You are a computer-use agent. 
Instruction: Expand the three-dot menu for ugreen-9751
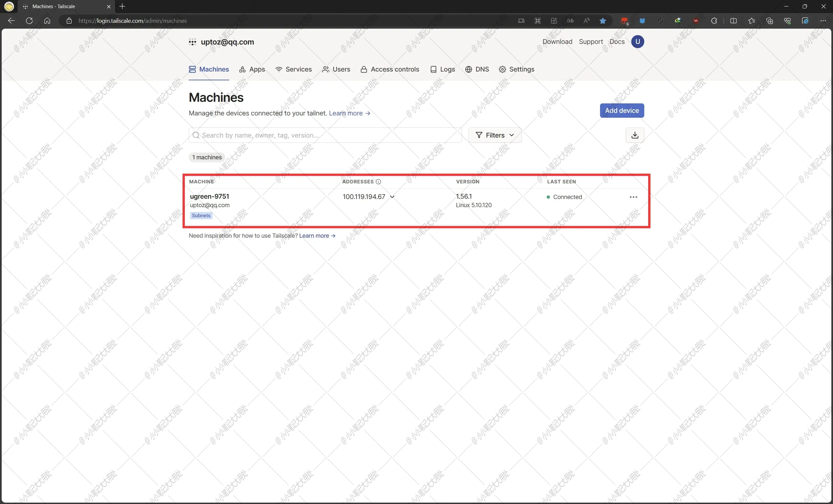point(633,197)
